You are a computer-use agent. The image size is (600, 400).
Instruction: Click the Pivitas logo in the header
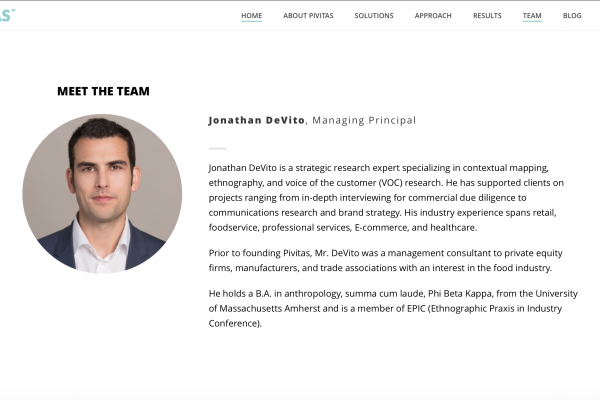(7, 15)
